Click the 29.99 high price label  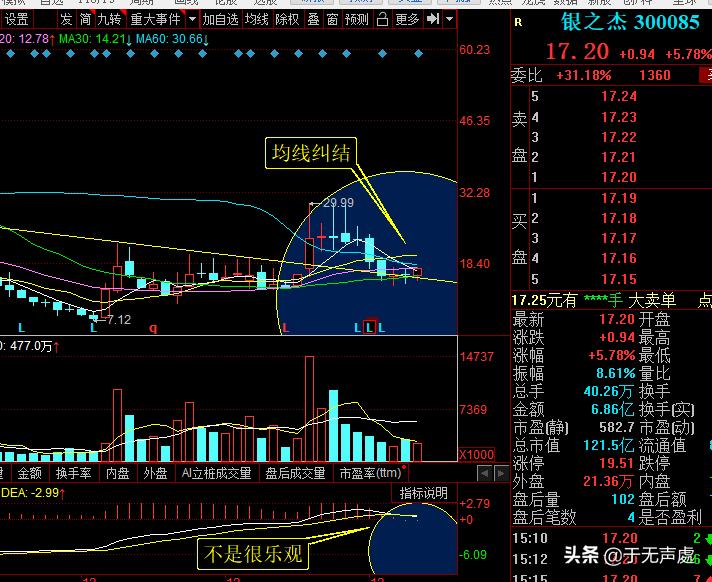click(338, 202)
